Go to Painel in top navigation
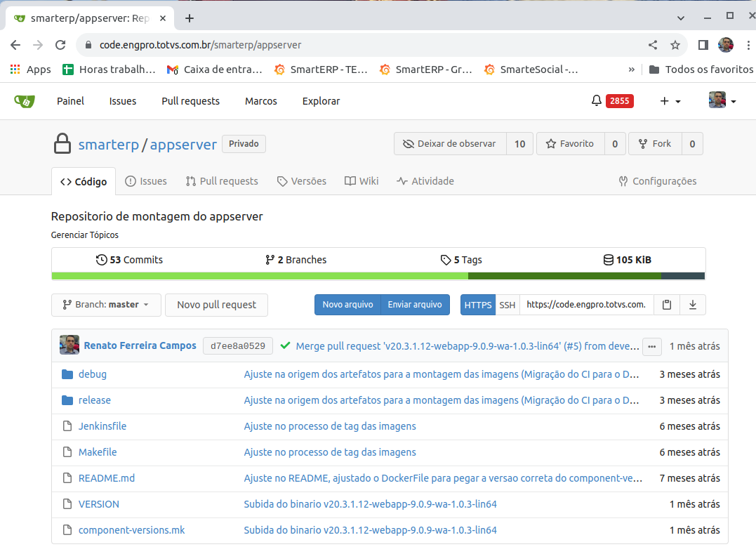Viewport: 756px width, 554px height. point(70,101)
